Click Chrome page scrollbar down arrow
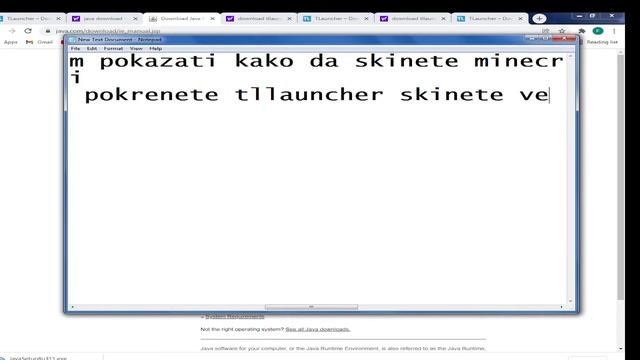This screenshot has height=360, width=640. coord(620,349)
